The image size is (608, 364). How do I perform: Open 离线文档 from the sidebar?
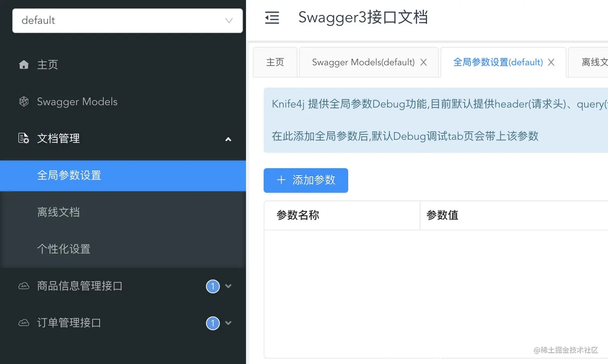(59, 212)
